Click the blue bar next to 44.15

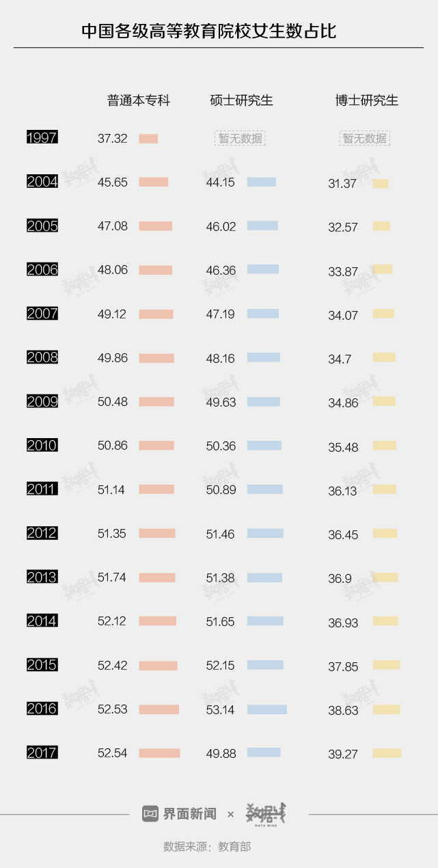261,182
